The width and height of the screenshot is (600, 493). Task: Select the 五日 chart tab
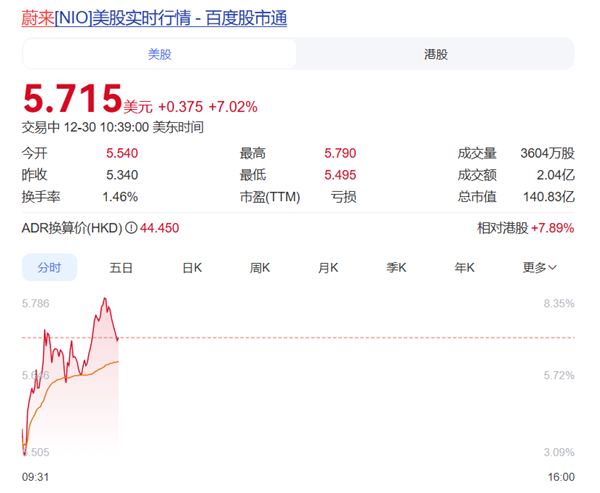[x=121, y=268]
